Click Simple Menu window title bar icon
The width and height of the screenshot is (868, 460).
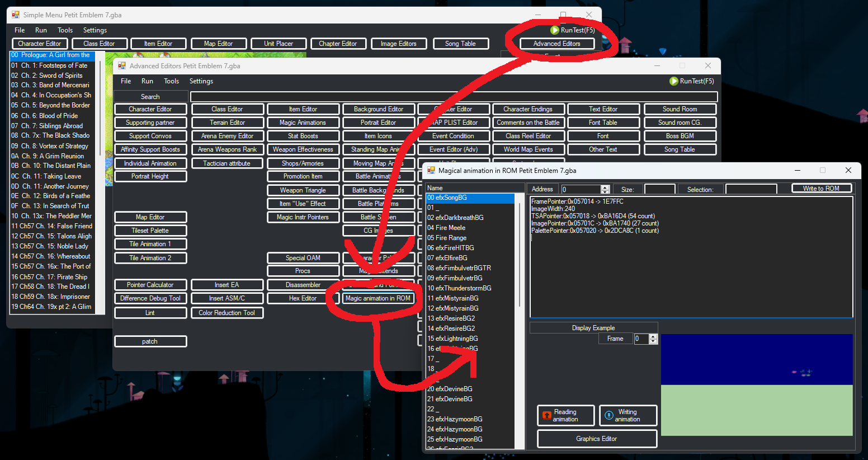click(x=16, y=15)
